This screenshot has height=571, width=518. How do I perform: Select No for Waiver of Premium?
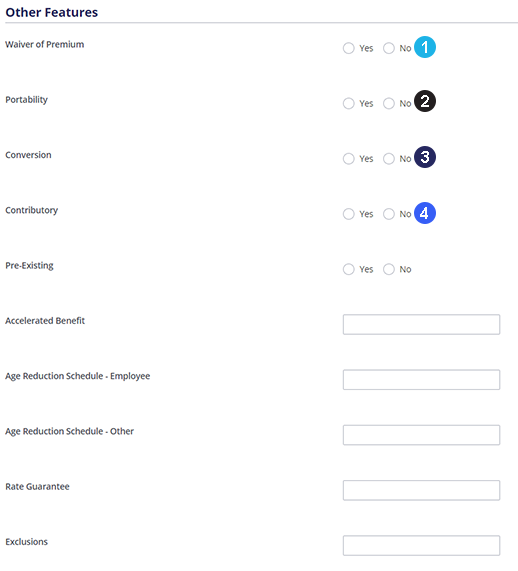pos(389,48)
